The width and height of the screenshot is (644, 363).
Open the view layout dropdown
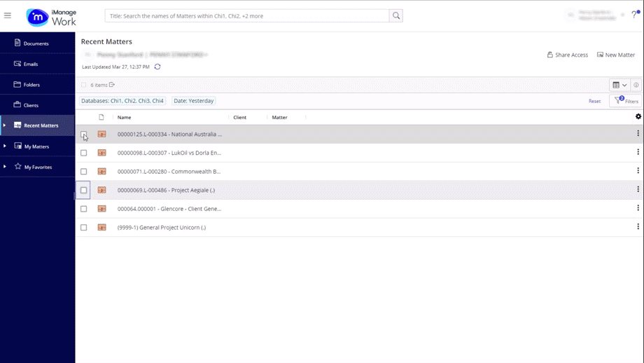click(619, 85)
